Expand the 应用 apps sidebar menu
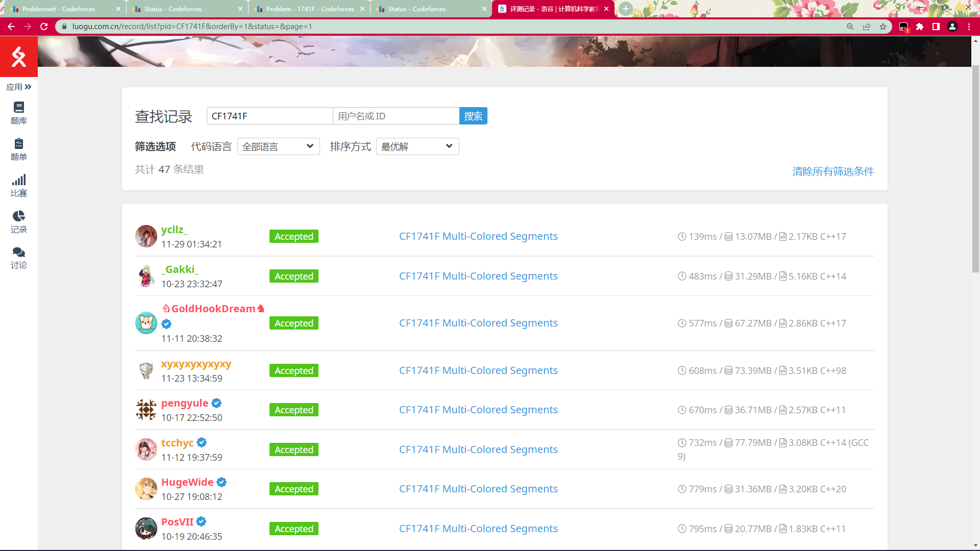This screenshot has width=980, height=551. [x=19, y=87]
